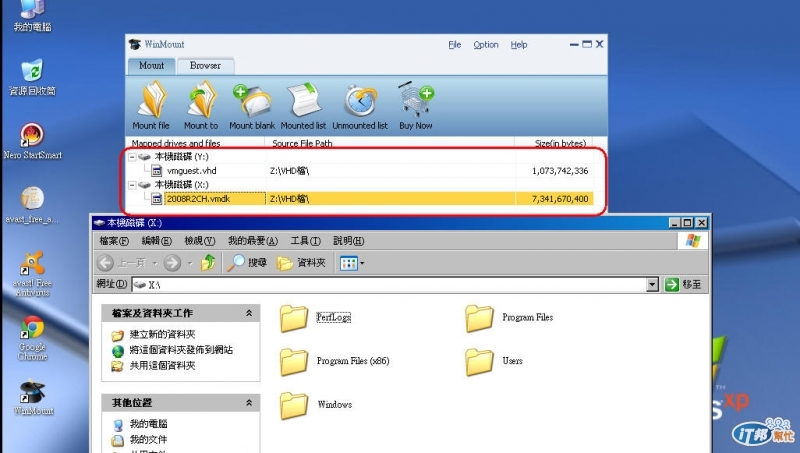
Task: Open the 檢視(V) menu in Explorer
Action: (x=199, y=241)
